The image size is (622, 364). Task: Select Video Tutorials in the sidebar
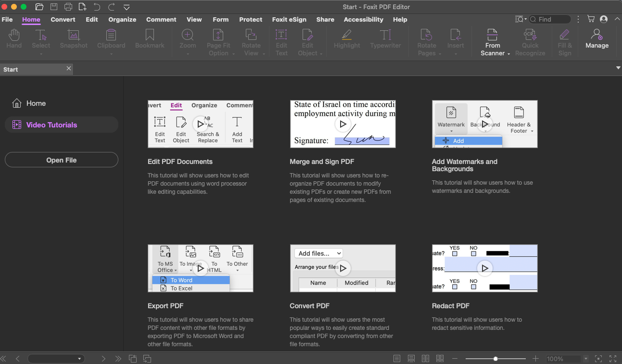(62, 125)
